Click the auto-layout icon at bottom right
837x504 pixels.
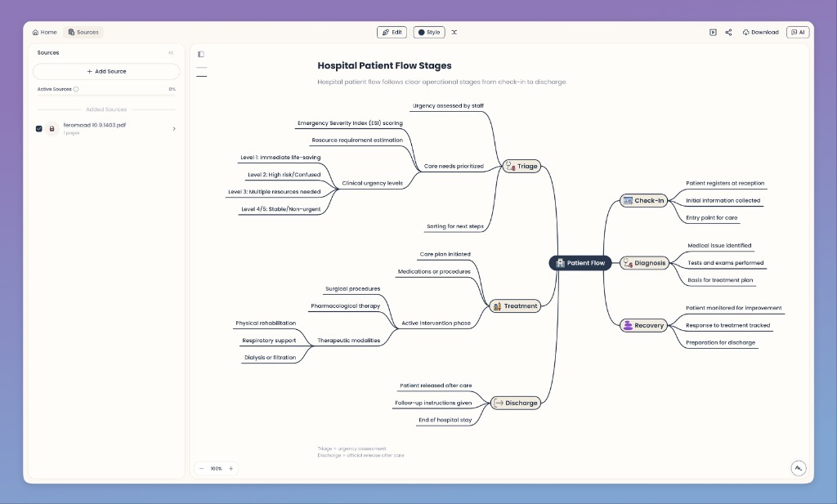(798, 468)
